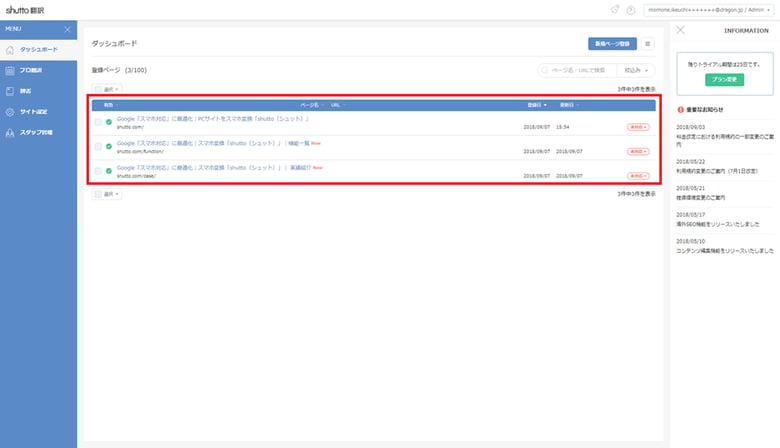Image resolution: width=780 pixels, height=448 pixels.
Task: Click green status check on shutto.com/ row
Action: click(108, 122)
